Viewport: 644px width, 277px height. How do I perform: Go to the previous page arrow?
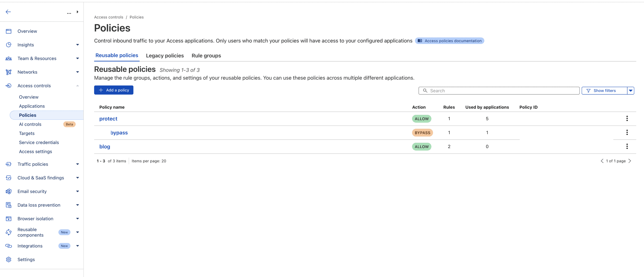pos(602,161)
